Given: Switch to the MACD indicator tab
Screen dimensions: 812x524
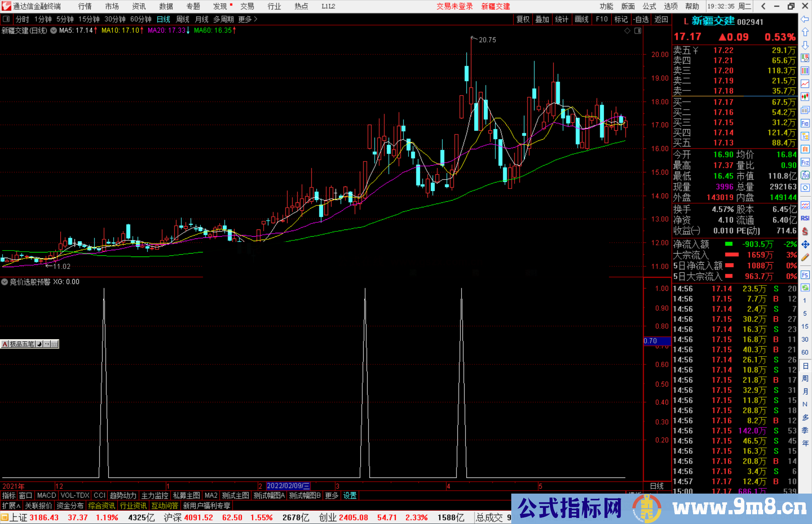Looking at the screenshot, I should pos(46,495).
